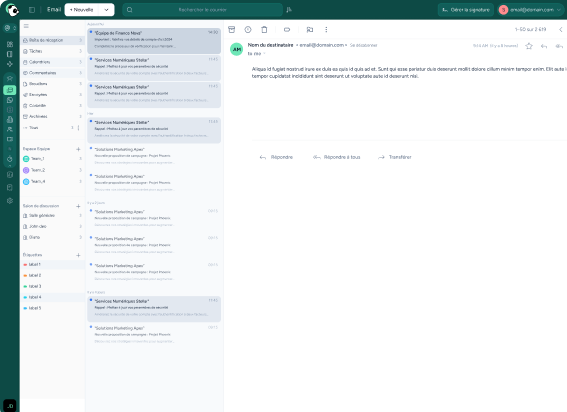The height and width of the screenshot is (412, 567).
Task: Click the app logo in the top-left corner
Action: coord(12,10)
